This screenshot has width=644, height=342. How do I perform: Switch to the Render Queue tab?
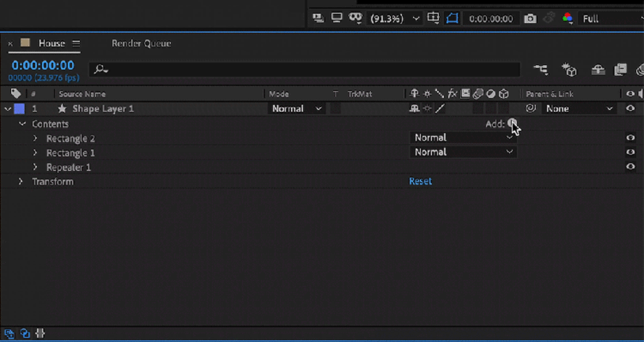tap(141, 43)
